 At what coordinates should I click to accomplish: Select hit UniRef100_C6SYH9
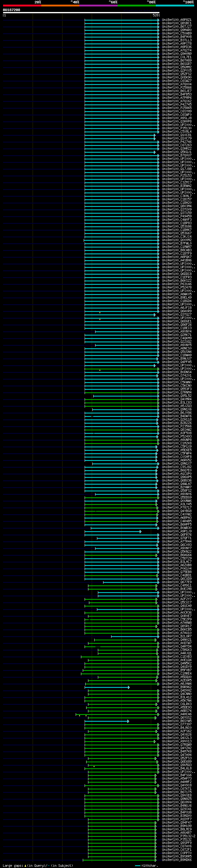(177, 111)
